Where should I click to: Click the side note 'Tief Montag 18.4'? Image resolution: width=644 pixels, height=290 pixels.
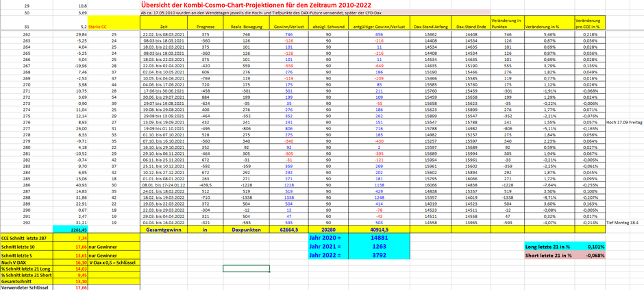click(623, 222)
